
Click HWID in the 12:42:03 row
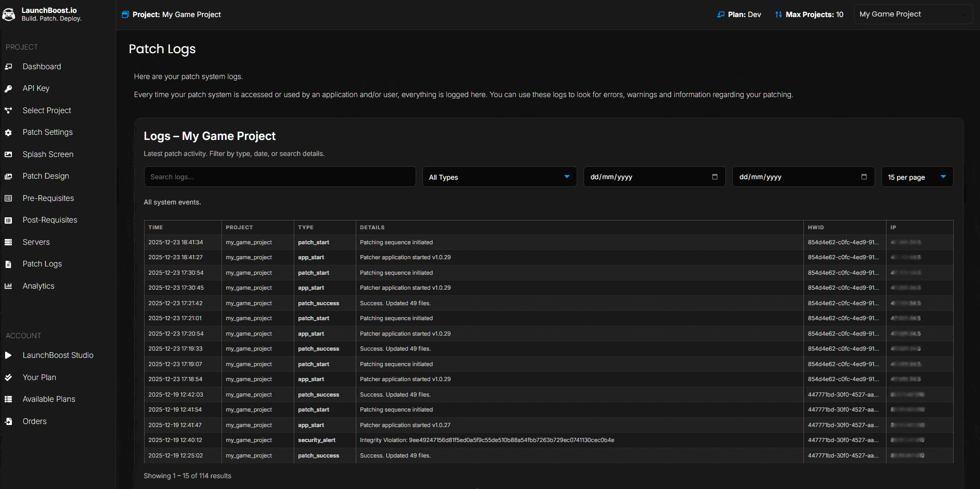(x=843, y=395)
